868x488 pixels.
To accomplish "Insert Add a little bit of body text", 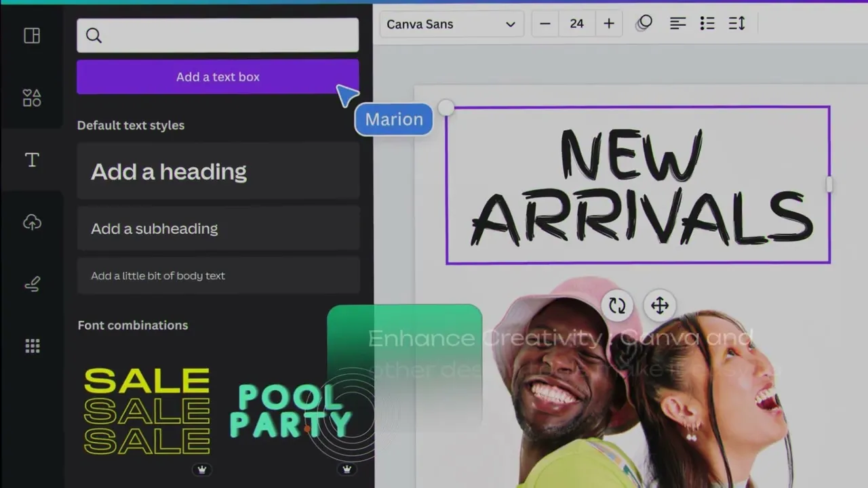I will (x=218, y=276).
